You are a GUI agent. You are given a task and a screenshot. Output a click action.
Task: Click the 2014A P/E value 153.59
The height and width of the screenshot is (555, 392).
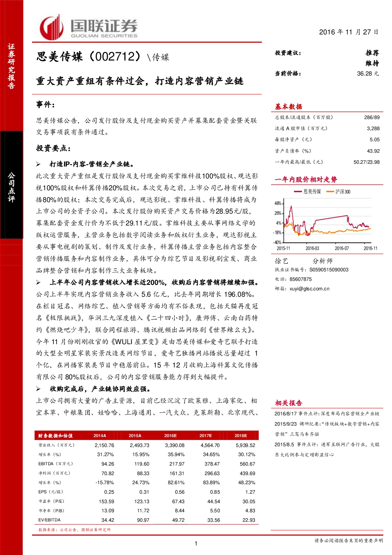106,502
